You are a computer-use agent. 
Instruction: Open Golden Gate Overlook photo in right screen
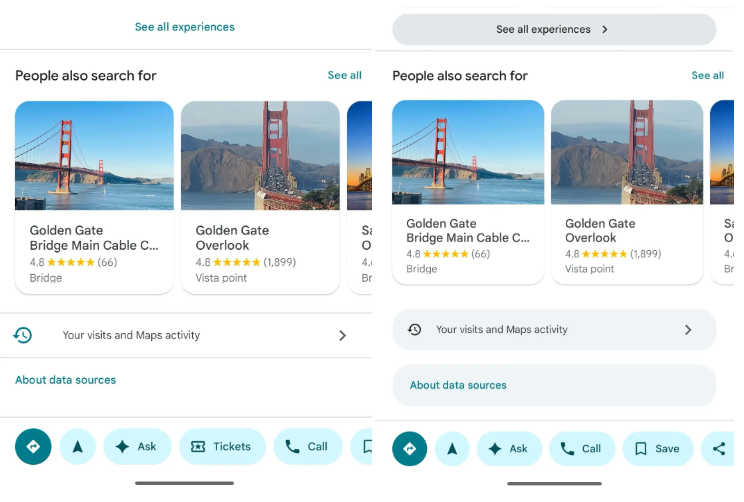[626, 152]
